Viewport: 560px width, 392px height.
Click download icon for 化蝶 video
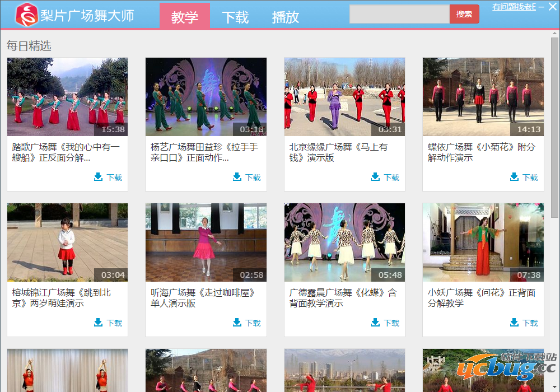(376, 323)
